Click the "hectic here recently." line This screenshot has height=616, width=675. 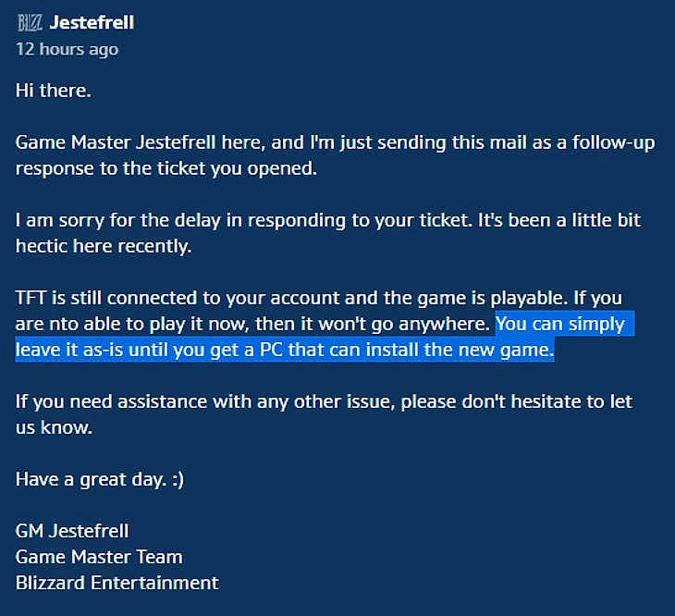pos(104,246)
